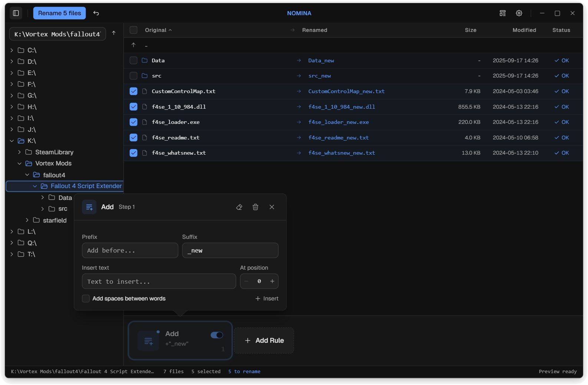Viewport: 588px width, 385px height.
Task: Check the src folder checkbox
Action: pyautogui.click(x=133, y=76)
